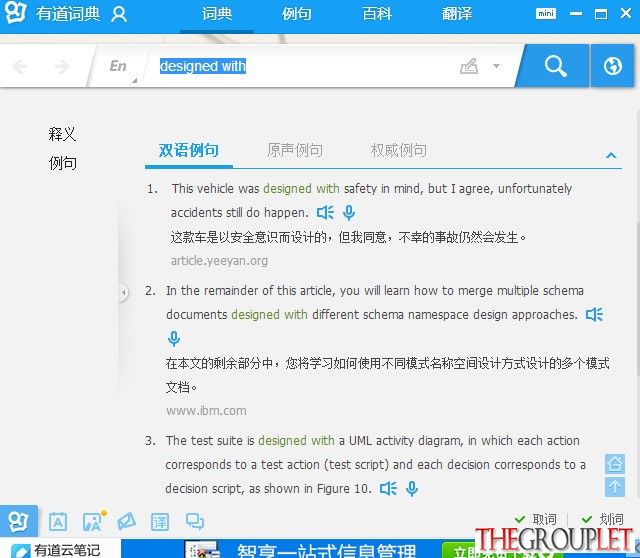Open the user account profile icon
The height and width of the screenshot is (558, 640).
pyautogui.click(x=119, y=14)
